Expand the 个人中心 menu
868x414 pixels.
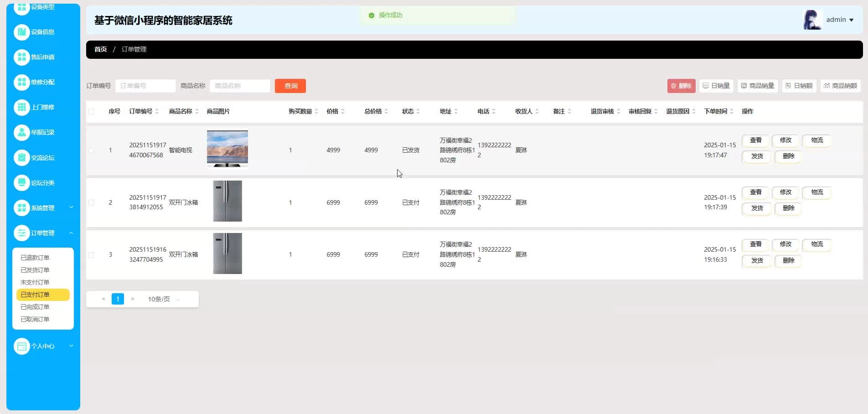pos(43,346)
